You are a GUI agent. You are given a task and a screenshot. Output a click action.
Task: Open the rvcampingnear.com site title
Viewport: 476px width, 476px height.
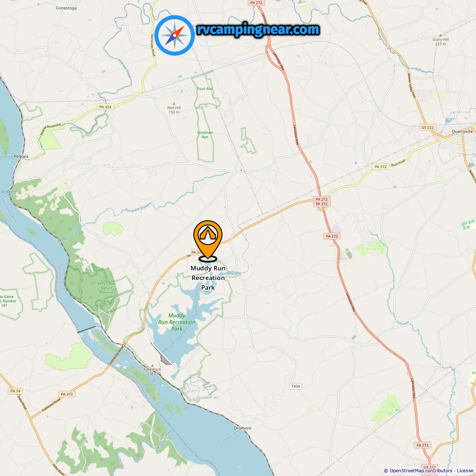(258, 30)
